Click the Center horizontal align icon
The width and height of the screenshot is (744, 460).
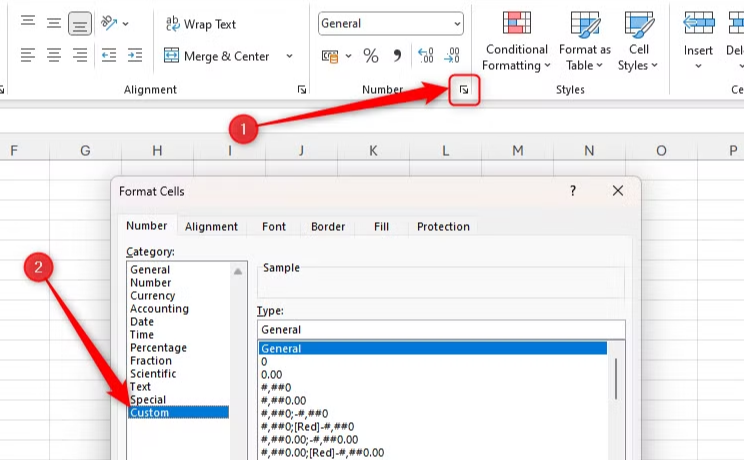pyautogui.click(x=54, y=56)
